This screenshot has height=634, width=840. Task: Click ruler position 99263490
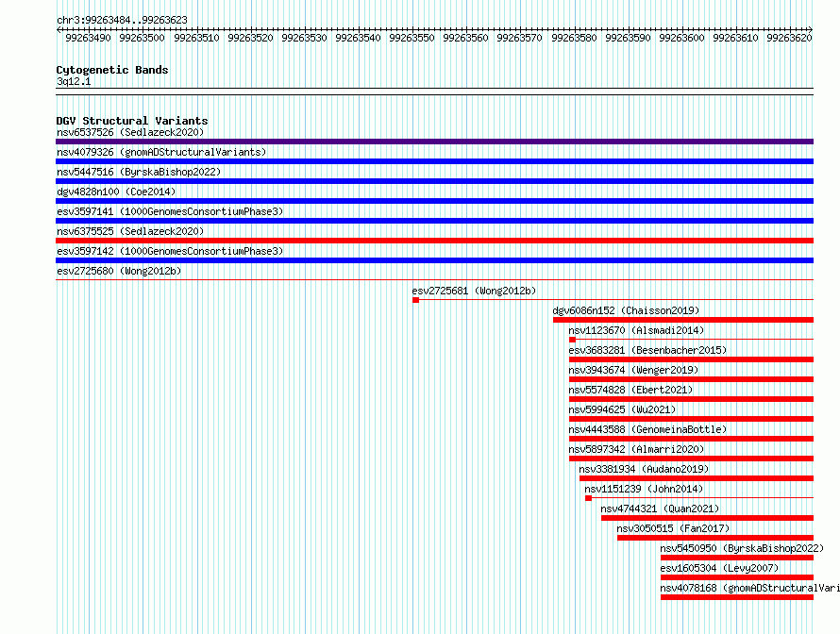(88, 38)
